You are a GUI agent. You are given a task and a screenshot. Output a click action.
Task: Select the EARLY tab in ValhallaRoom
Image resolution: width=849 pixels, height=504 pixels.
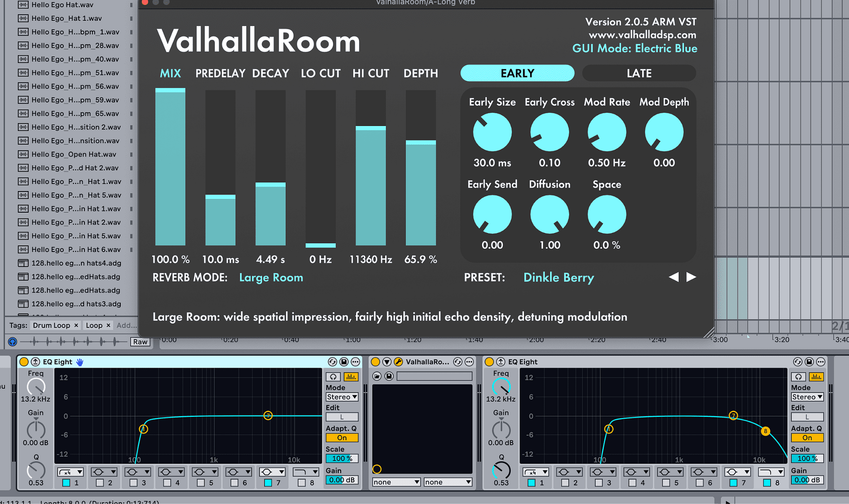pyautogui.click(x=517, y=73)
